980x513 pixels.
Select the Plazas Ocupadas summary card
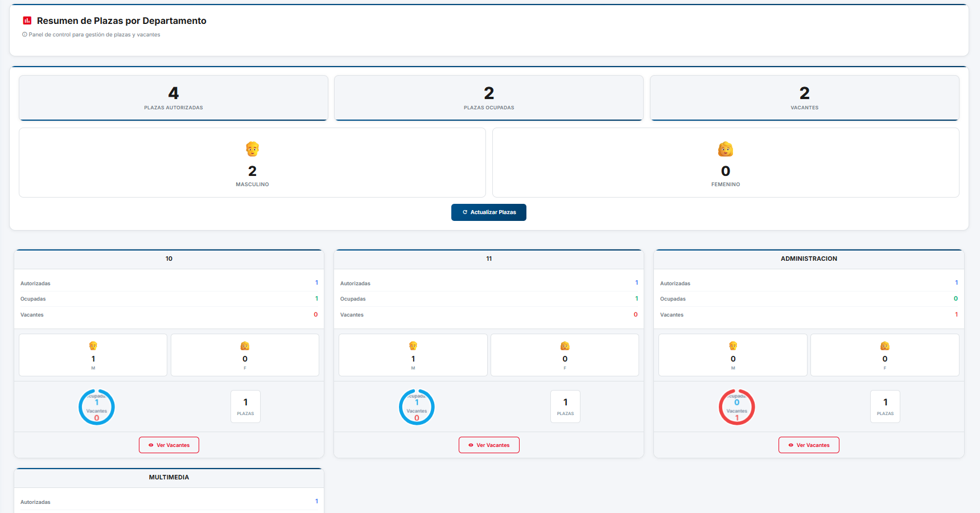pyautogui.click(x=489, y=98)
